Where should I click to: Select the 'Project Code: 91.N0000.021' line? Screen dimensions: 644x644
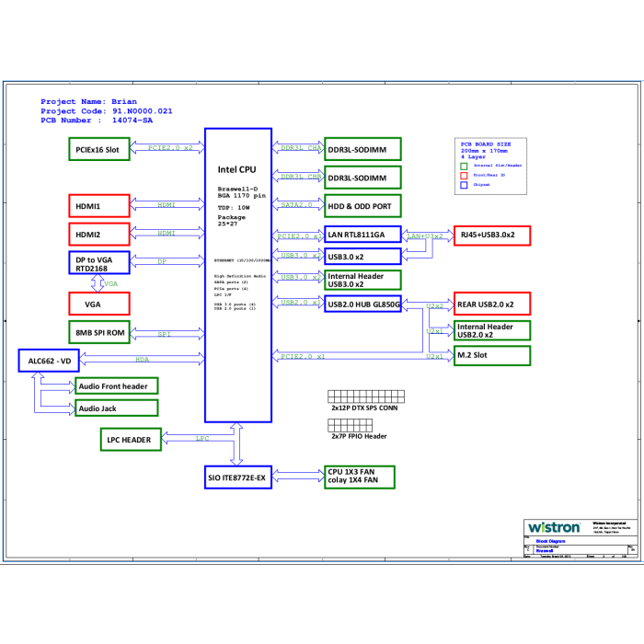(x=107, y=111)
